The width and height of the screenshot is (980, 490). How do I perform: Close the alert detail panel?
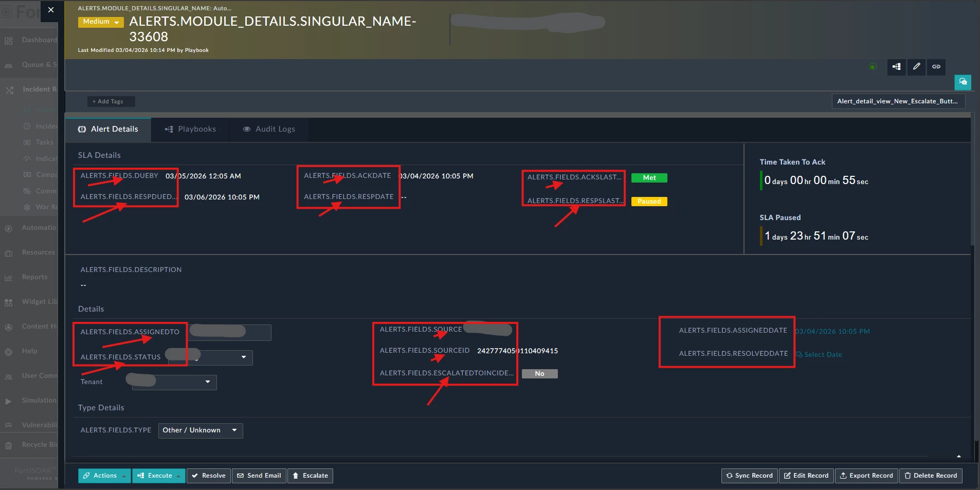click(x=51, y=10)
